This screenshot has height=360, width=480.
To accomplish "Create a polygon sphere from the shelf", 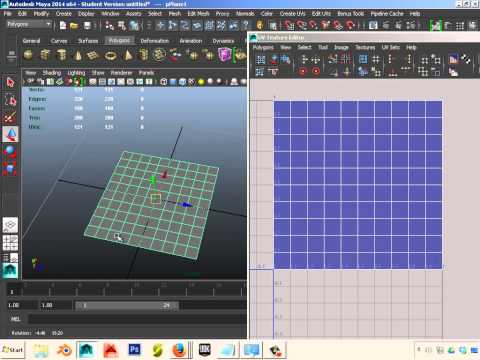I will coord(28,54).
